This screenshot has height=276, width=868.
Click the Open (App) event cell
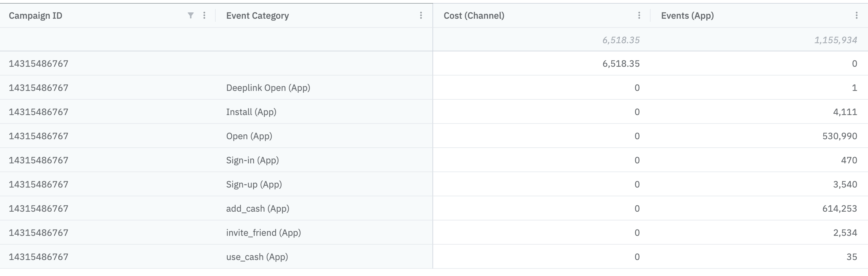click(x=249, y=136)
